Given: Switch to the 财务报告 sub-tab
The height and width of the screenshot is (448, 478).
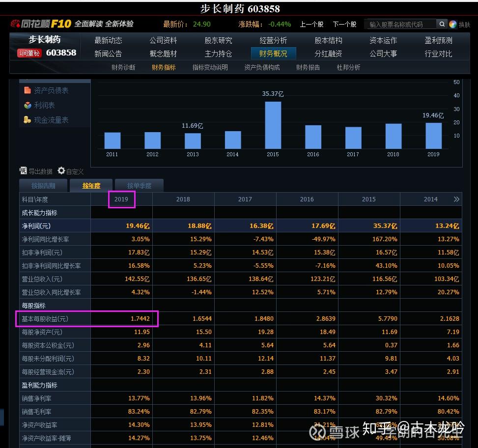Looking at the screenshot, I should coord(308,67).
